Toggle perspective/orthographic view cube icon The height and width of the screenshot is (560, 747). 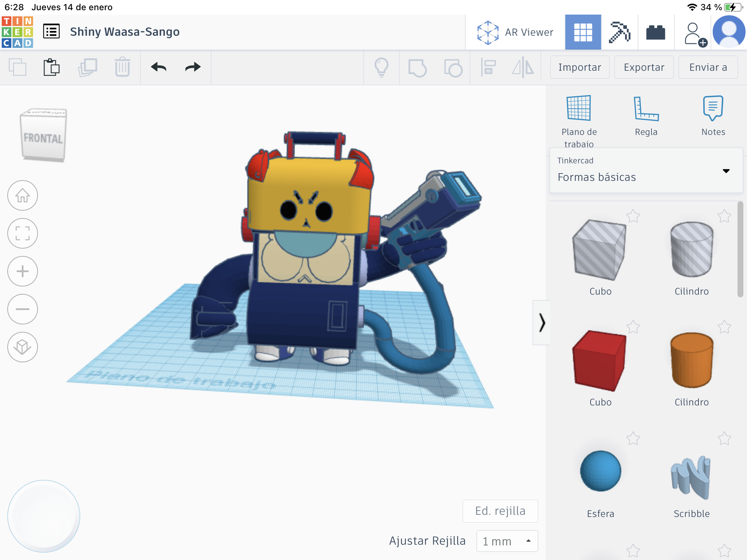[23, 347]
